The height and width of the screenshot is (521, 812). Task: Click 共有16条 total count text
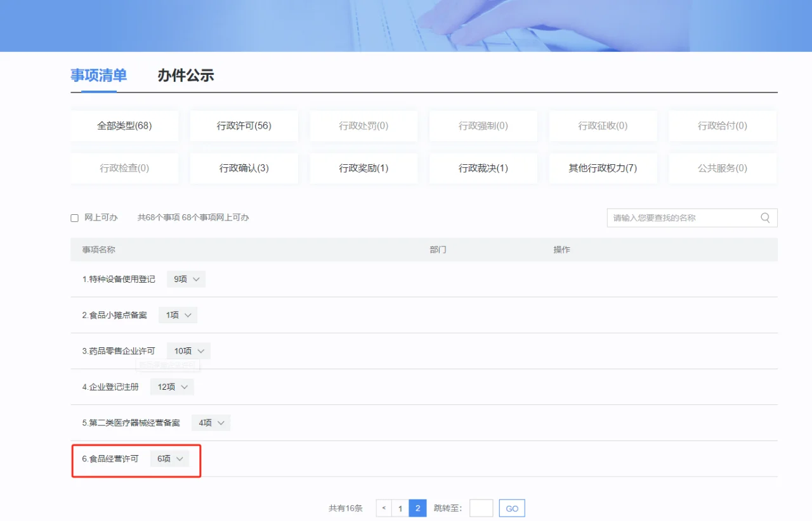click(x=346, y=508)
